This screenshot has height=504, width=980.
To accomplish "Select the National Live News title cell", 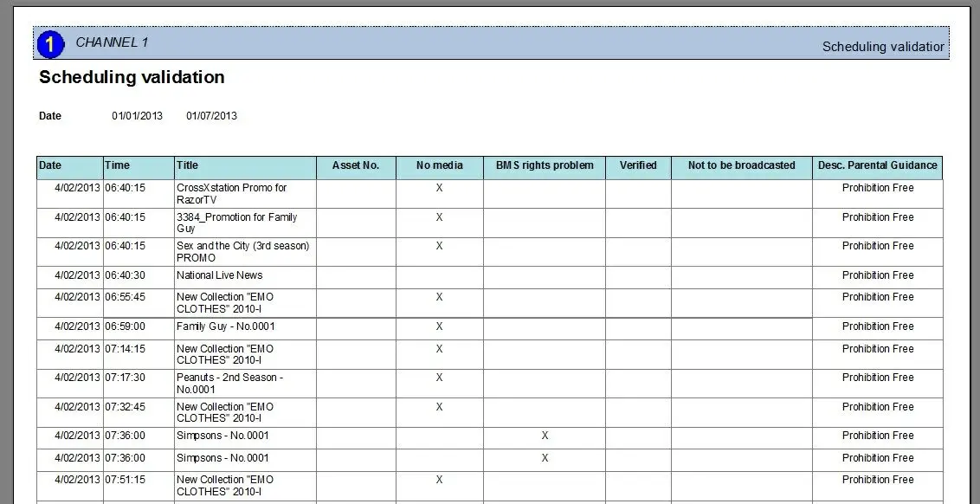I will coord(219,275).
